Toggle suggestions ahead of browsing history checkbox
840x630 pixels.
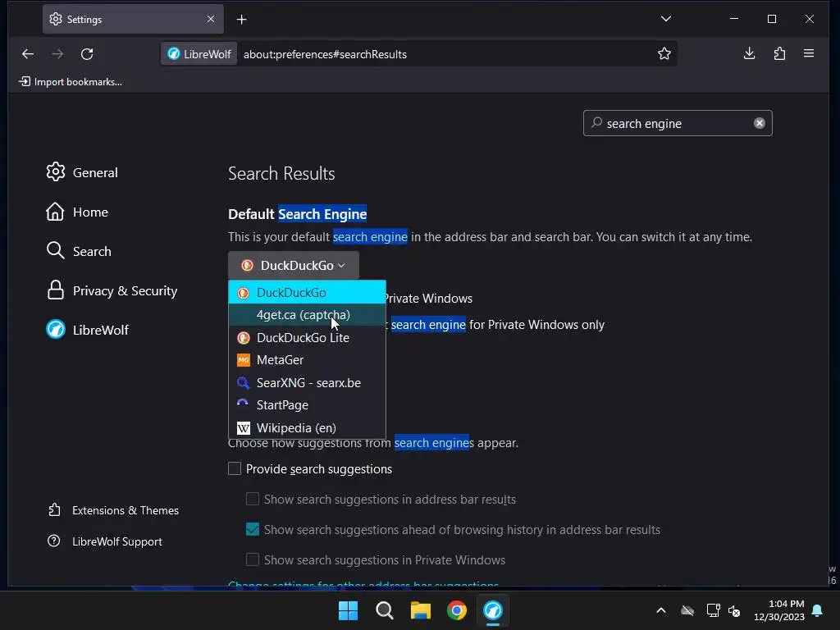[253, 529]
